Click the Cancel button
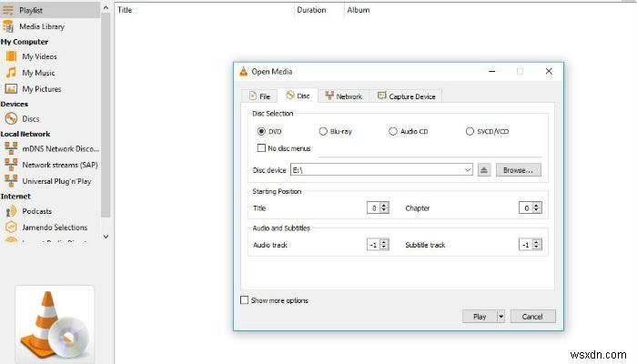Image resolution: width=637 pixels, height=364 pixels. tap(532, 316)
